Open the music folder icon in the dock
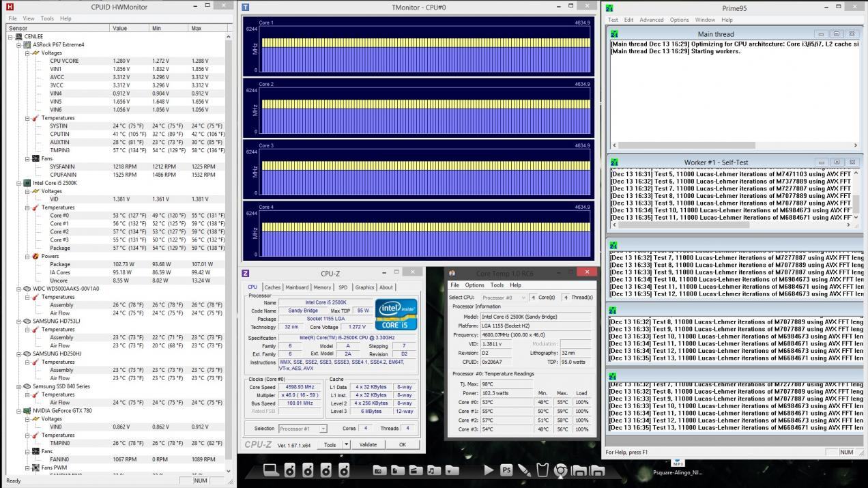 [x=433, y=470]
